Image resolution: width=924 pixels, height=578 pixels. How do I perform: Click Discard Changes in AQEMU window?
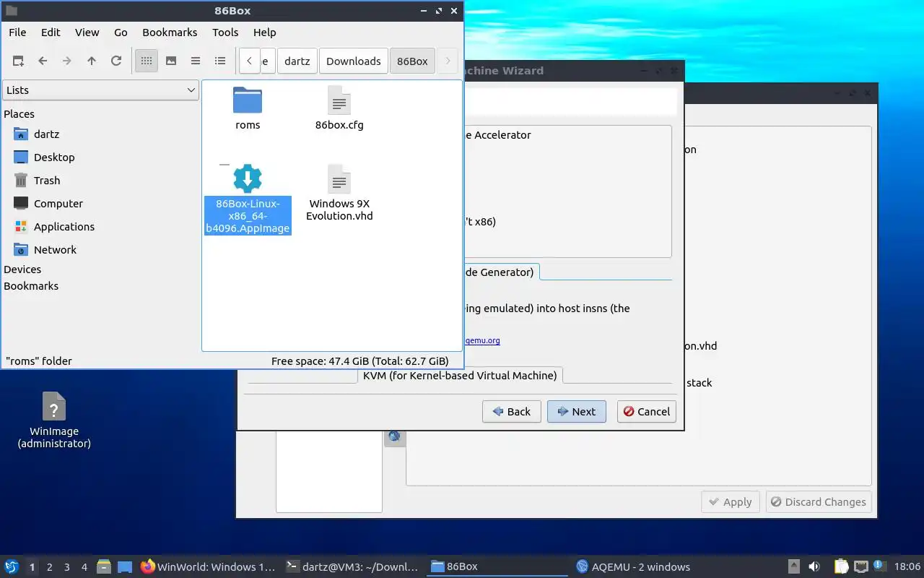point(819,502)
